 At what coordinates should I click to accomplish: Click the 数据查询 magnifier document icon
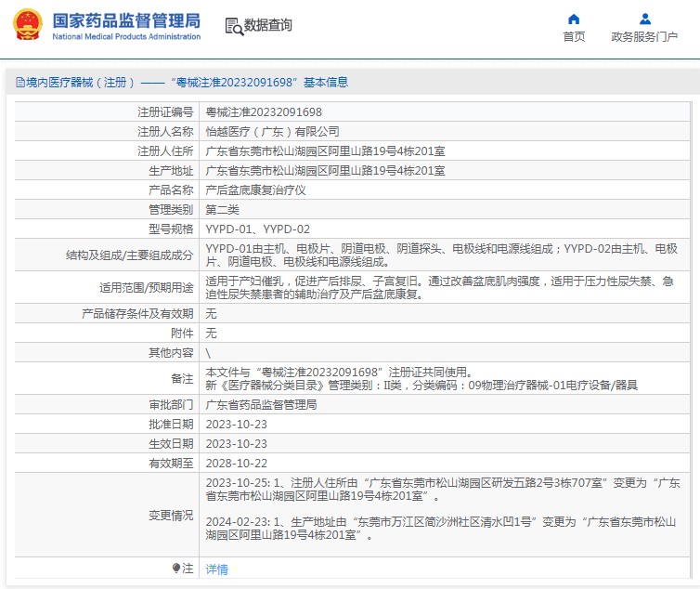tap(233, 26)
